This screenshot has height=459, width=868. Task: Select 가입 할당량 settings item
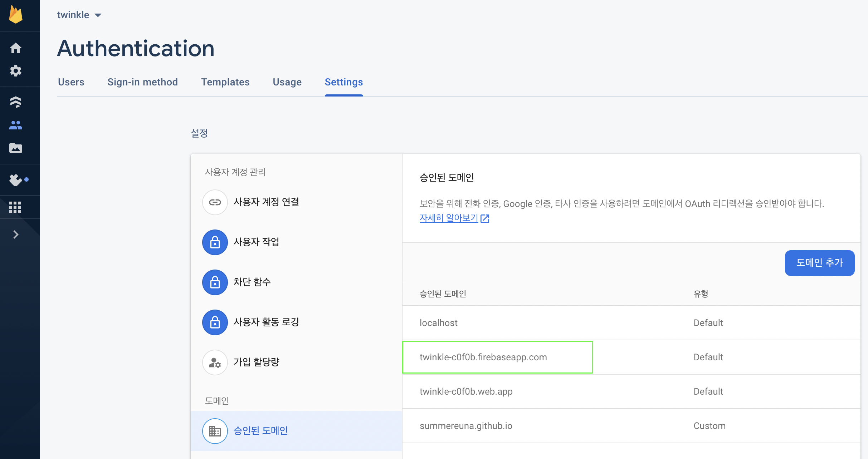256,362
